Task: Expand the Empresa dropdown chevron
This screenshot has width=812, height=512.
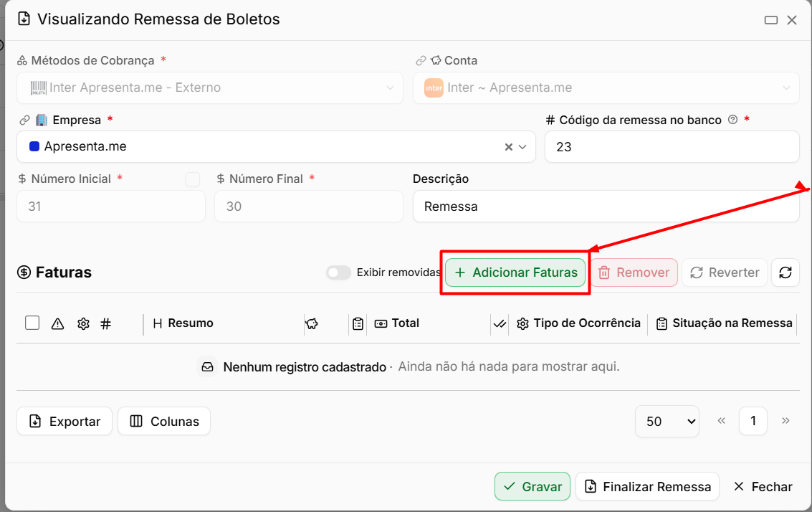Action: tap(522, 147)
